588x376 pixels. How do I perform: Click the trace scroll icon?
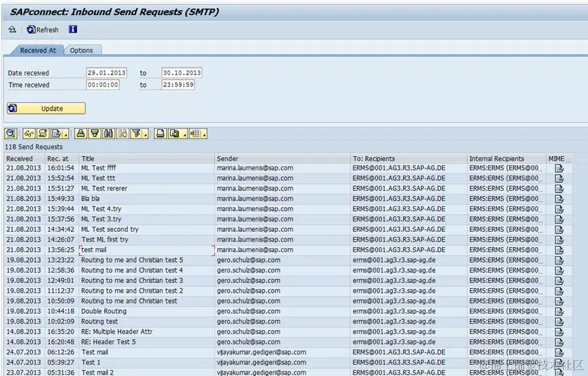click(43, 134)
